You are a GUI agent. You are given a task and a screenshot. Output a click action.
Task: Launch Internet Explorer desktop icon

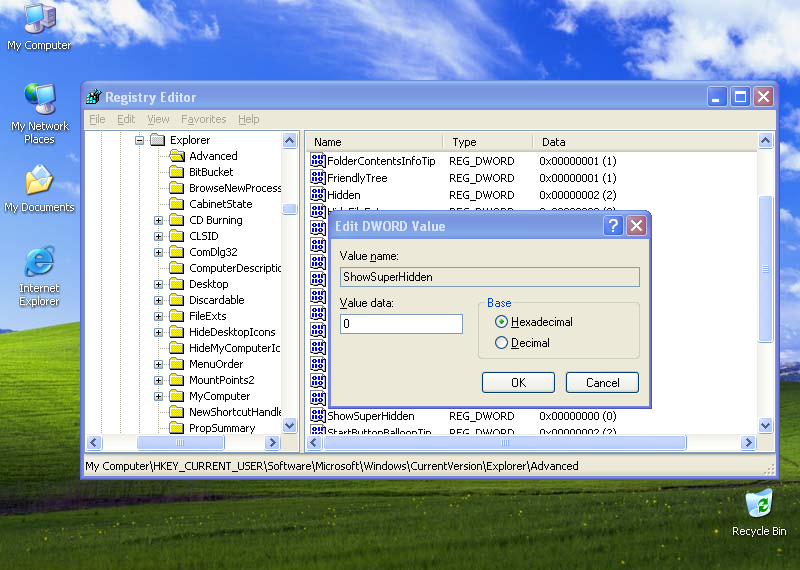tap(39, 276)
